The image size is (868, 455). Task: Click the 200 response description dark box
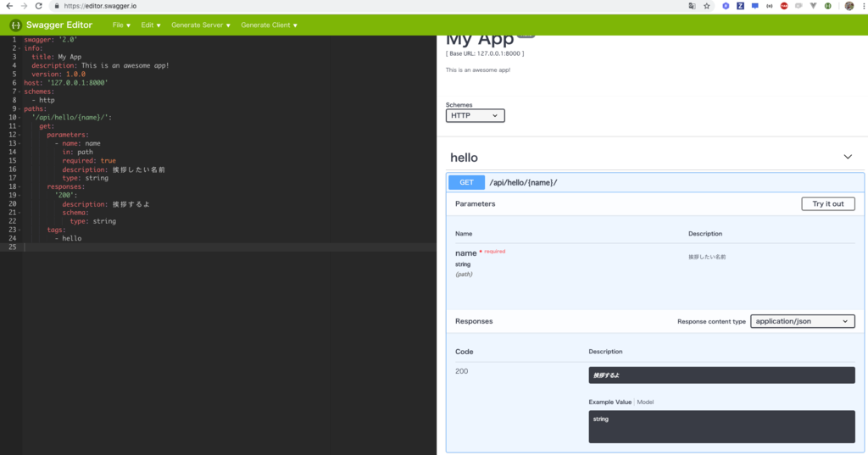721,375
